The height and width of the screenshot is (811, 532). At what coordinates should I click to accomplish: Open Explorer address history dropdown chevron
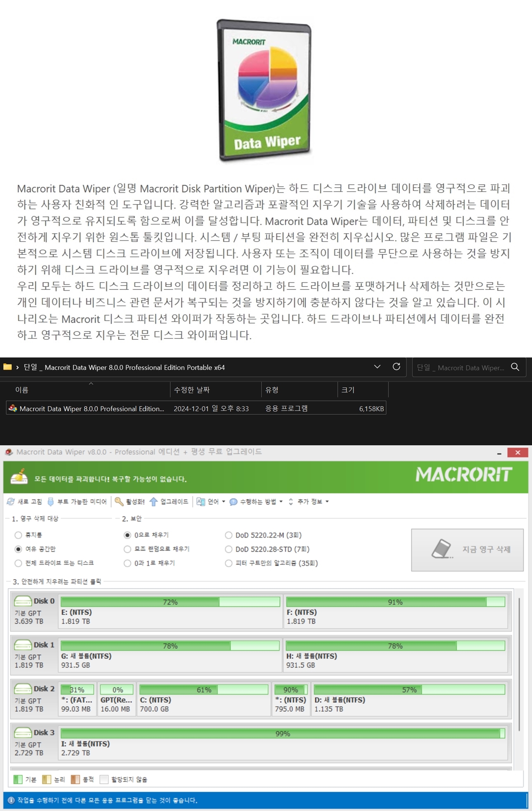[377, 367]
